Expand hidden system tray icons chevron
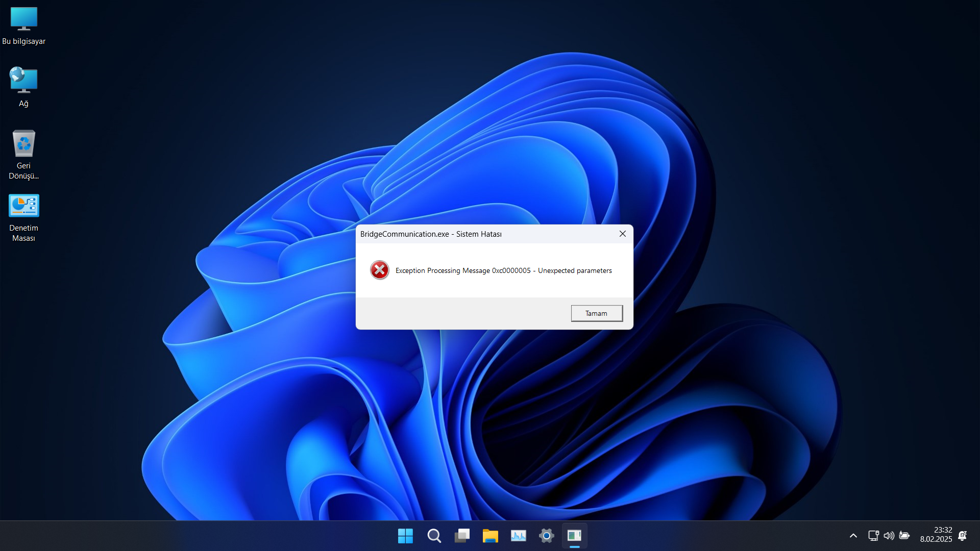 (x=853, y=536)
